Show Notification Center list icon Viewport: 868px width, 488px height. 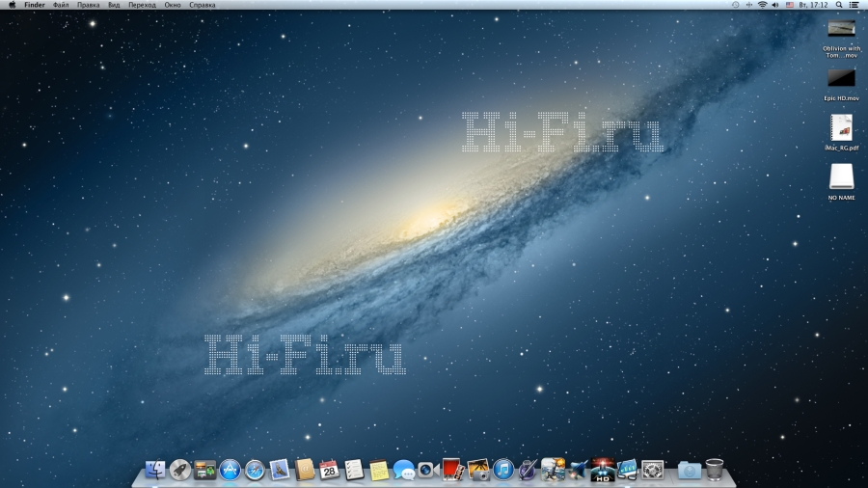coord(854,5)
